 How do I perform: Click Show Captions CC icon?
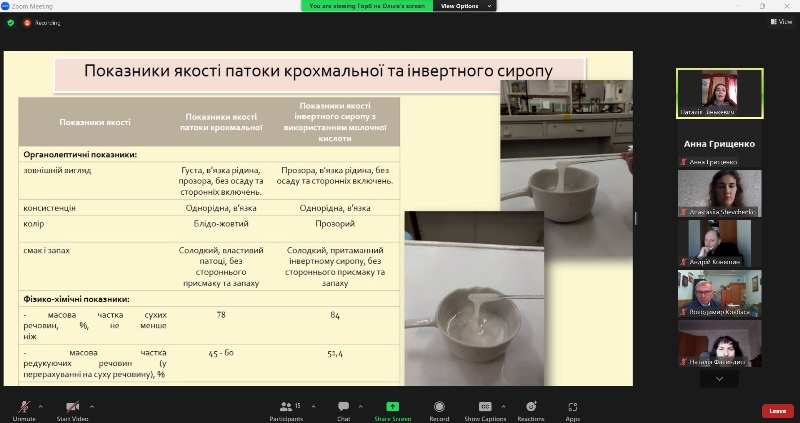click(485, 407)
